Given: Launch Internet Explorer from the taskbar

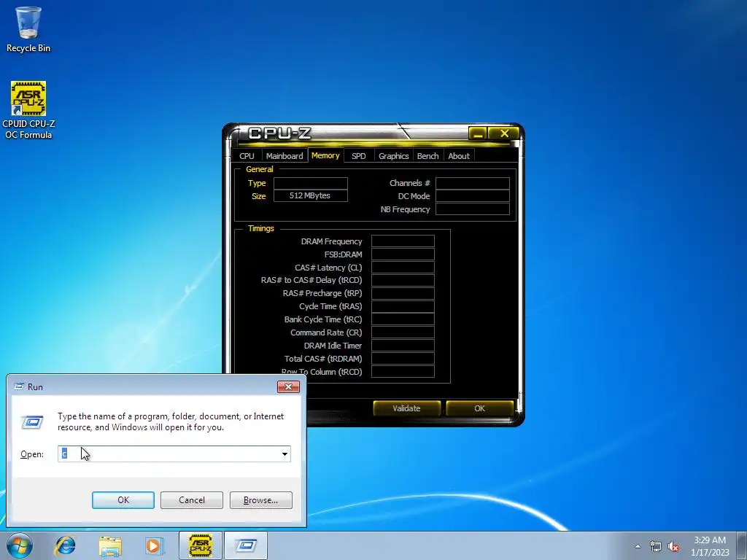Looking at the screenshot, I should [65, 545].
